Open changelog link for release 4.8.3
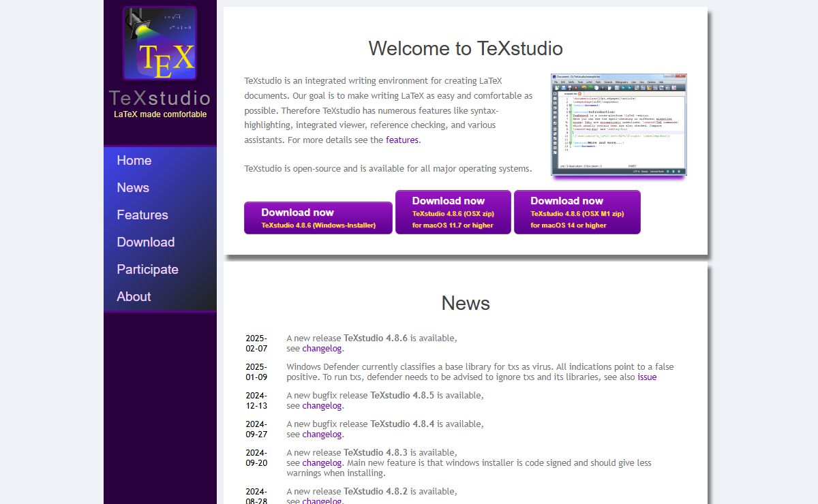The height and width of the screenshot is (504, 818). 322,462
